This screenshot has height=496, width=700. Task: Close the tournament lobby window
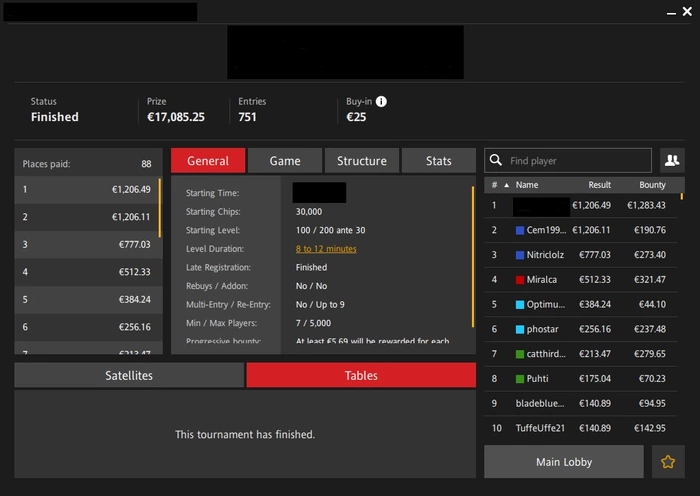pyautogui.click(x=687, y=12)
